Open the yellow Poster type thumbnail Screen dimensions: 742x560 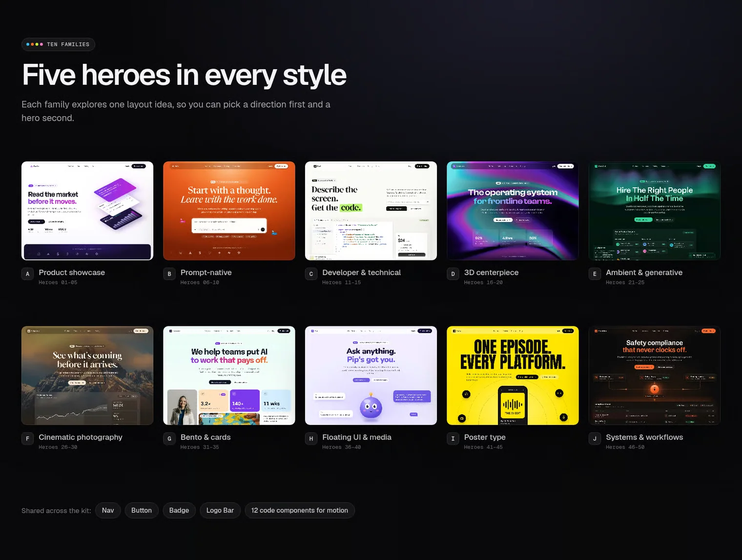[x=513, y=376]
